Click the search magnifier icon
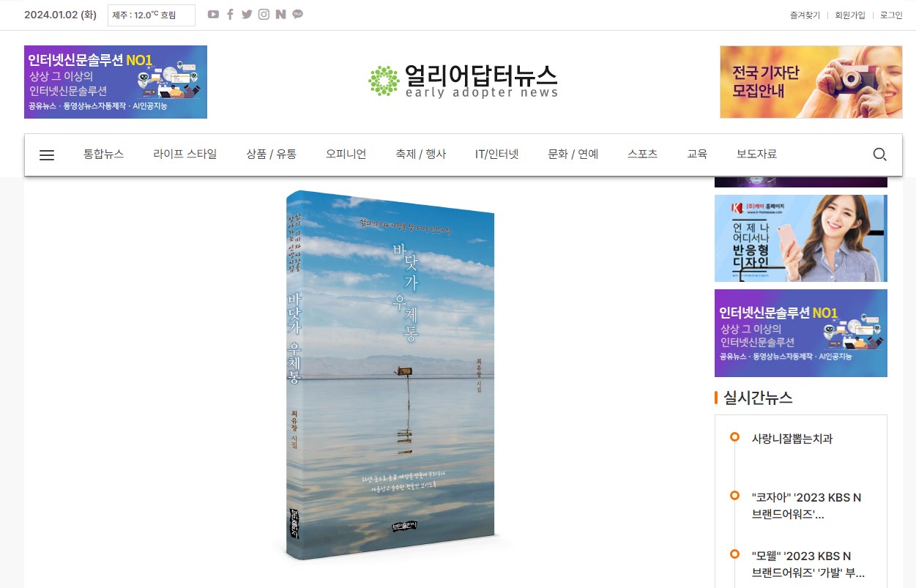This screenshot has height=588, width=916. (x=879, y=155)
